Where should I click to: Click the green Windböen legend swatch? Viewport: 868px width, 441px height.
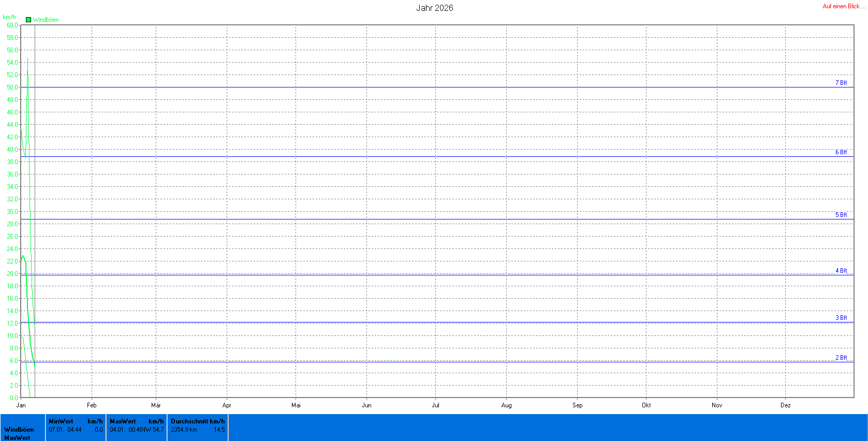[28, 20]
